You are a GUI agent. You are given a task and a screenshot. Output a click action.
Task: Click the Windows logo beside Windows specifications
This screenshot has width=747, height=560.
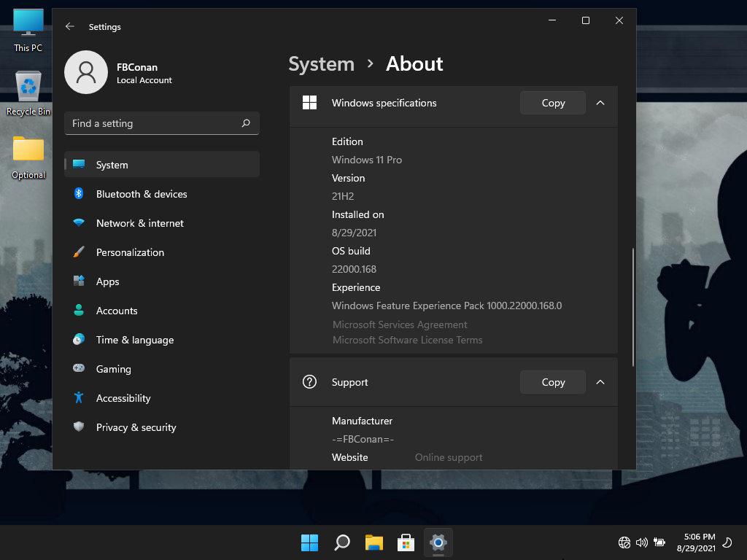(x=309, y=102)
